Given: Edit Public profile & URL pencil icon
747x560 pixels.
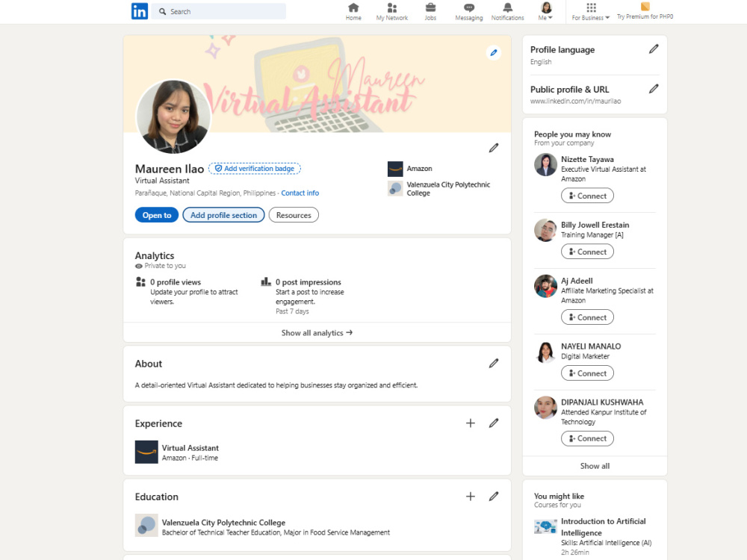Looking at the screenshot, I should (654, 89).
